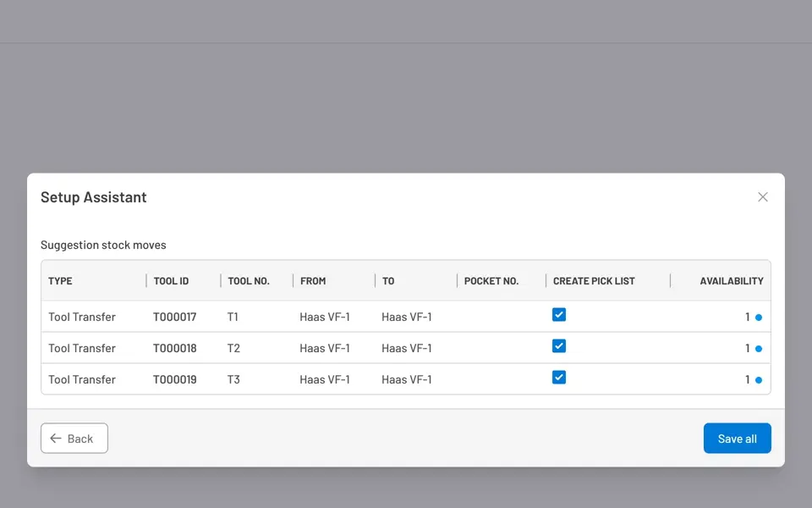The width and height of the screenshot is (812, 508).
Task: Go Back to previous step
Action: click(x=74, y=438)
